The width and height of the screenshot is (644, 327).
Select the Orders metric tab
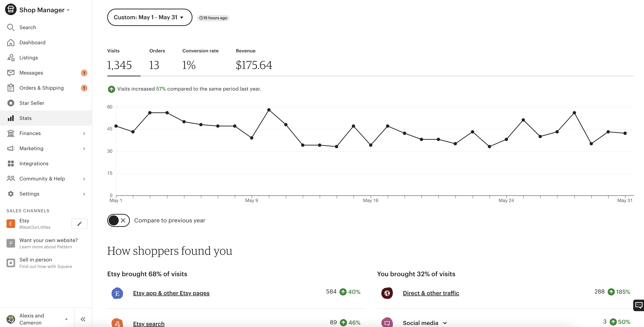click(157, 60)
